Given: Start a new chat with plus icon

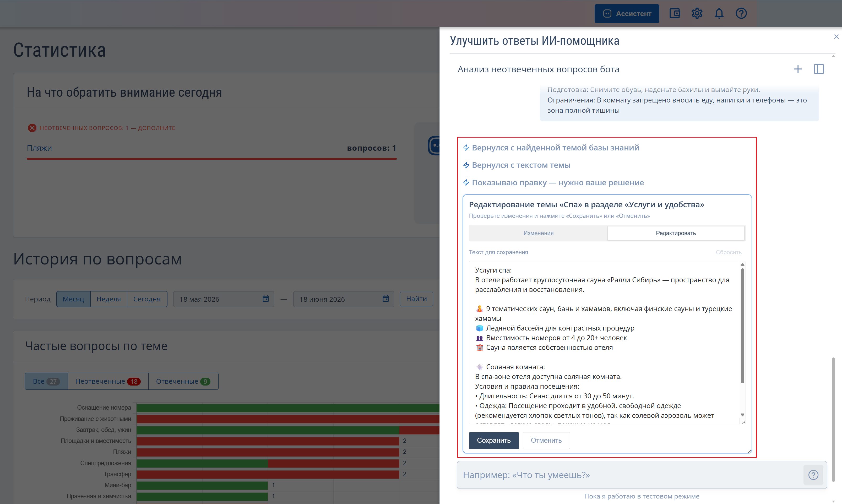Looking at the screenshot, I should coord(798,69).
